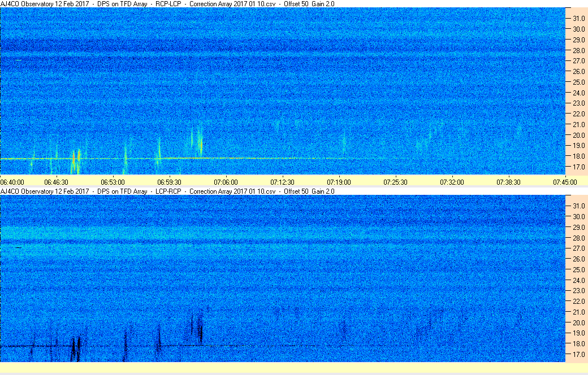The image size is (588, 375).
Task: Pick the 07:12:30 time label
Action: click(x=282, y=182)
